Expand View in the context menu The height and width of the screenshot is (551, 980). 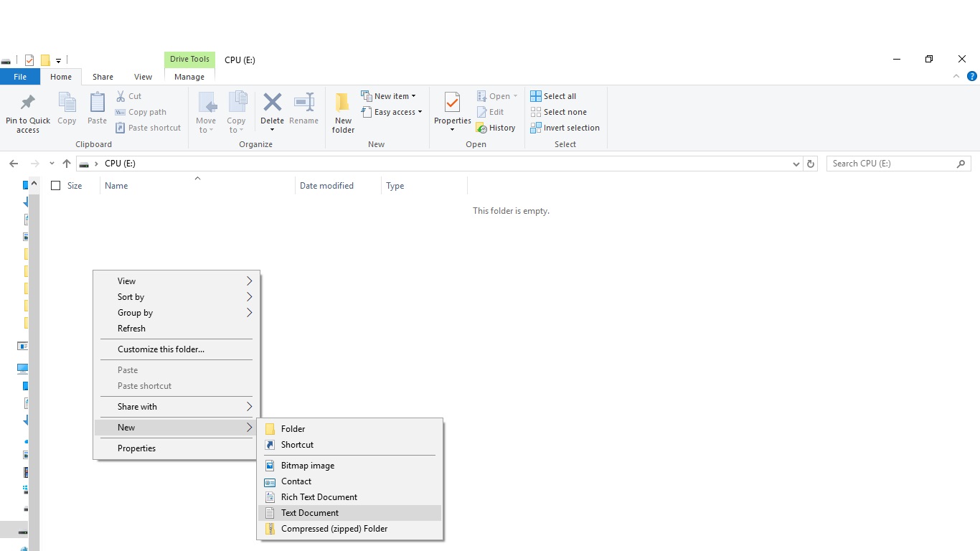coord(176,281)
